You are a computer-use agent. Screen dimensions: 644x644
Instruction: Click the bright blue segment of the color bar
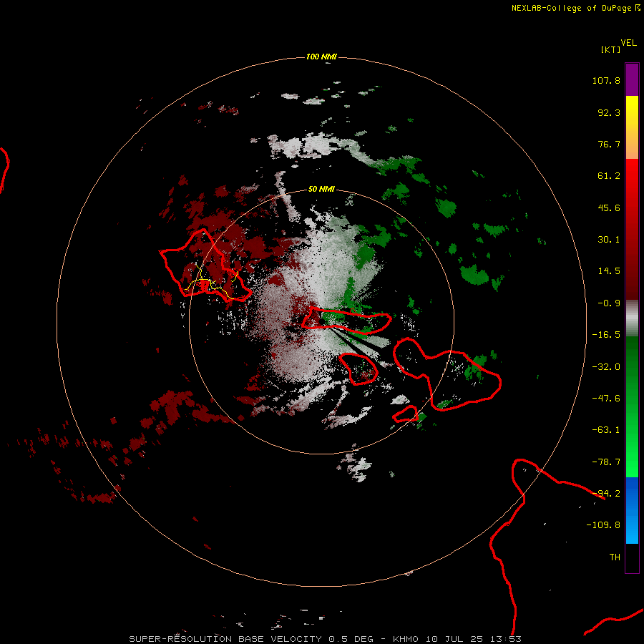[632, 510]
